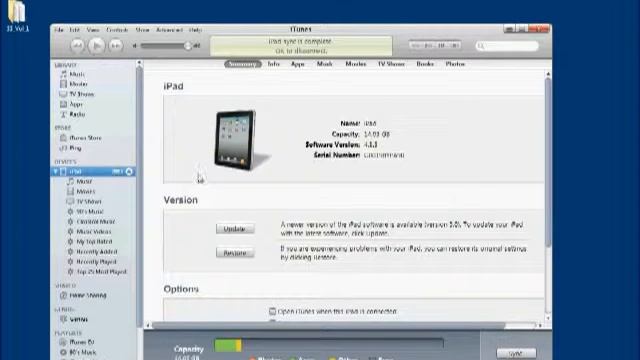Collapse the iPad device tree
Screen dimensions: 640x360
(56, 171)
